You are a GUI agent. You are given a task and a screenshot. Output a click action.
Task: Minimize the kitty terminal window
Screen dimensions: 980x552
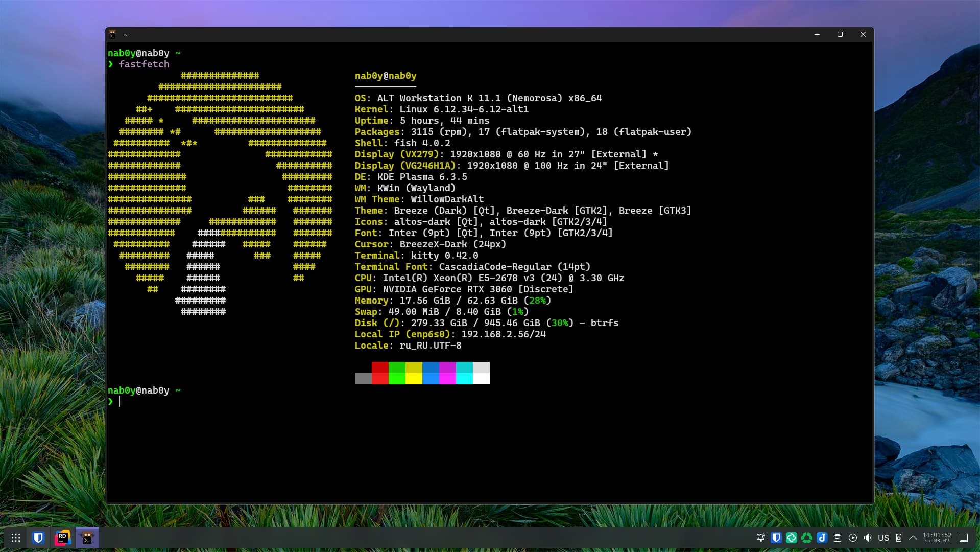817,34
